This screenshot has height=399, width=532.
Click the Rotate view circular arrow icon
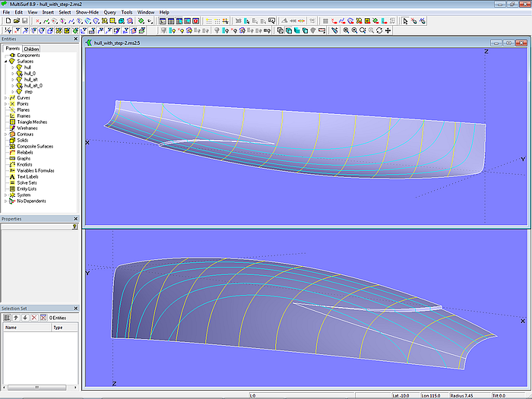[378, 30]
